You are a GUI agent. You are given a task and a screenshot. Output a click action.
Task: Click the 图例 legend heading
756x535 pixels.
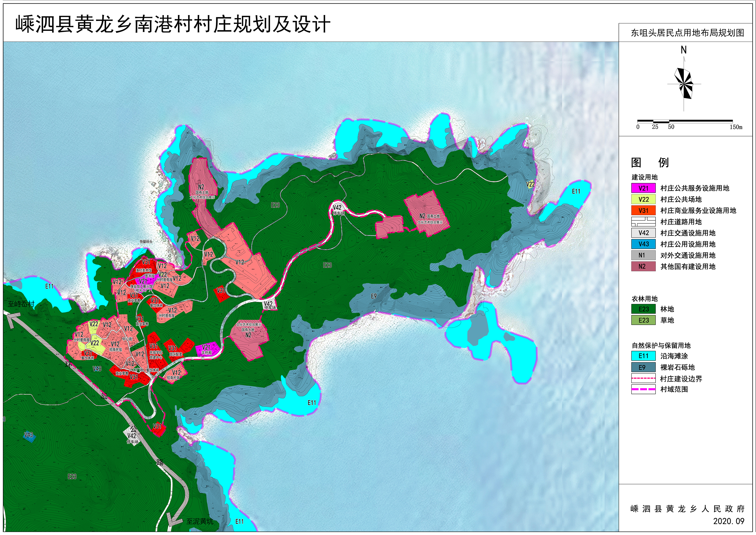(650, 162)
